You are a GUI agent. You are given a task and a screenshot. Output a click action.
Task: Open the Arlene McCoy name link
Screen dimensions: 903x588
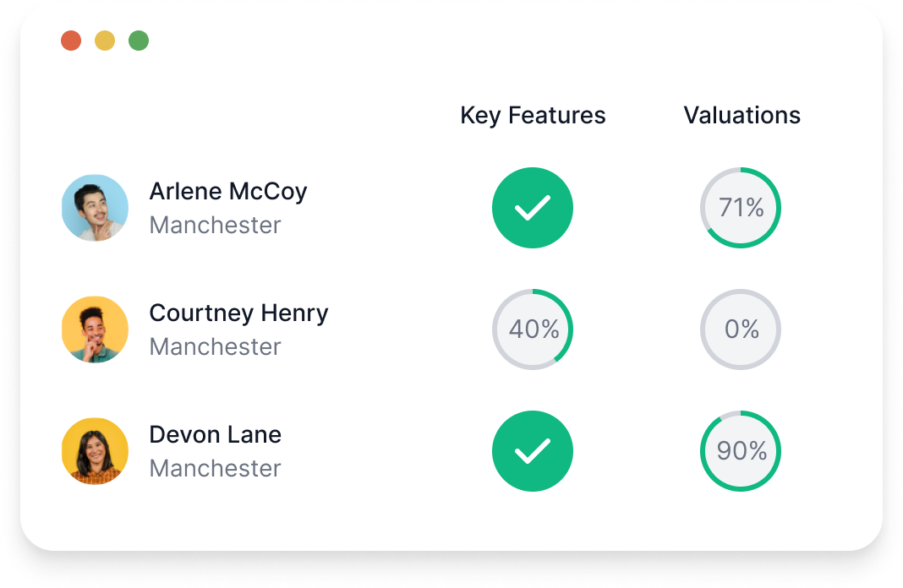(x=228, y=192)
